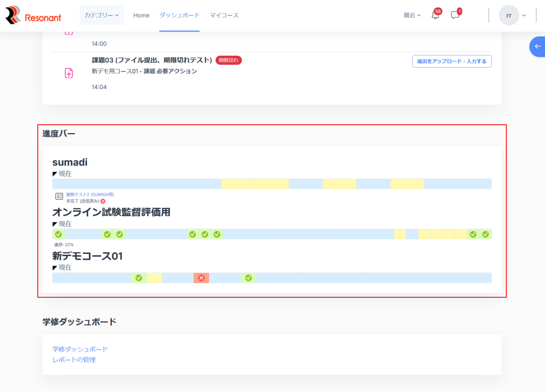545x392 pixels.
Task: Expand the user menu chevron beside rr
Action: tap(524, 15)
